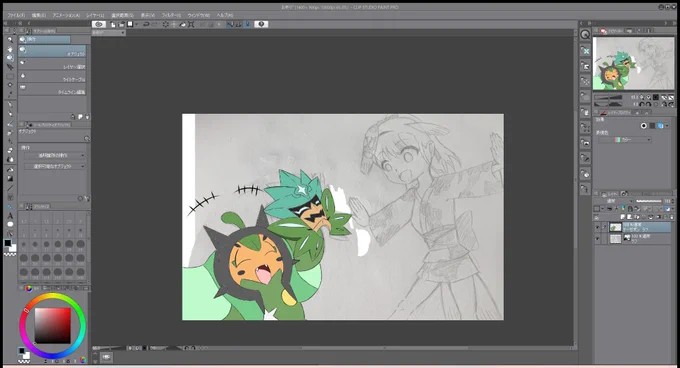Select the Balloon tool
The width and height of the screenshot is (680, 368).
pos(10,224)
